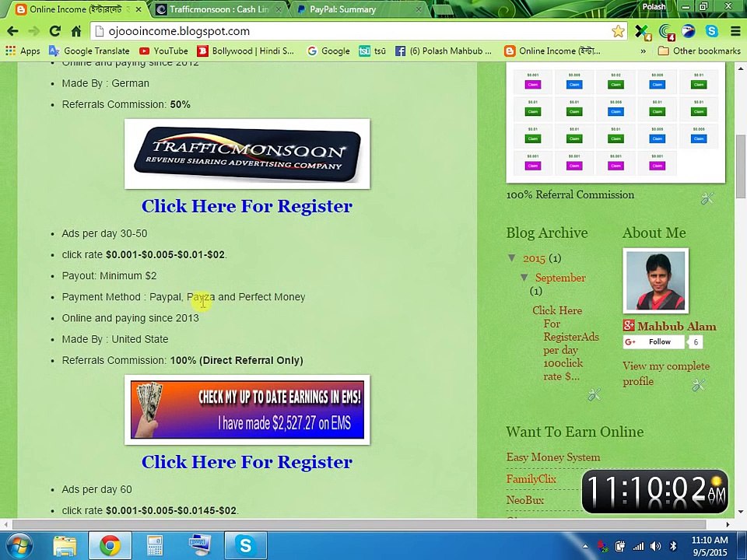Open the browser home page icon

click(75, 31)
